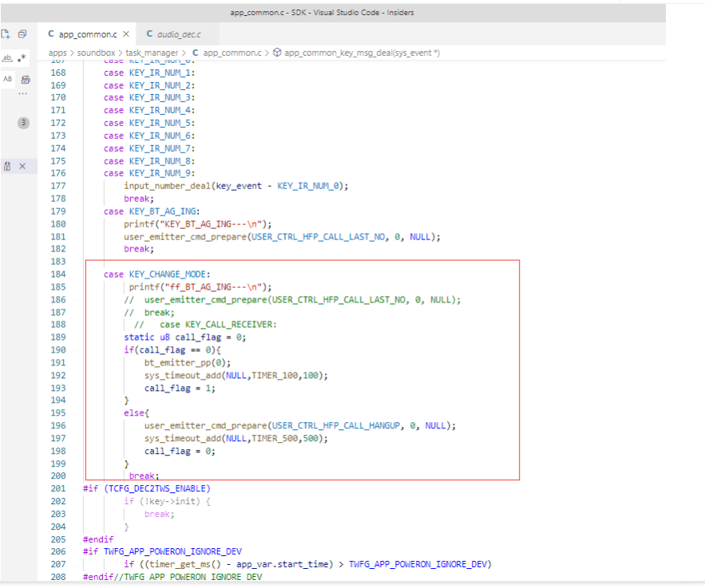Collapse the fold arrow at line 195
Image resolution: width=705 pixels, height=588 pixels.
click(75, 412)
